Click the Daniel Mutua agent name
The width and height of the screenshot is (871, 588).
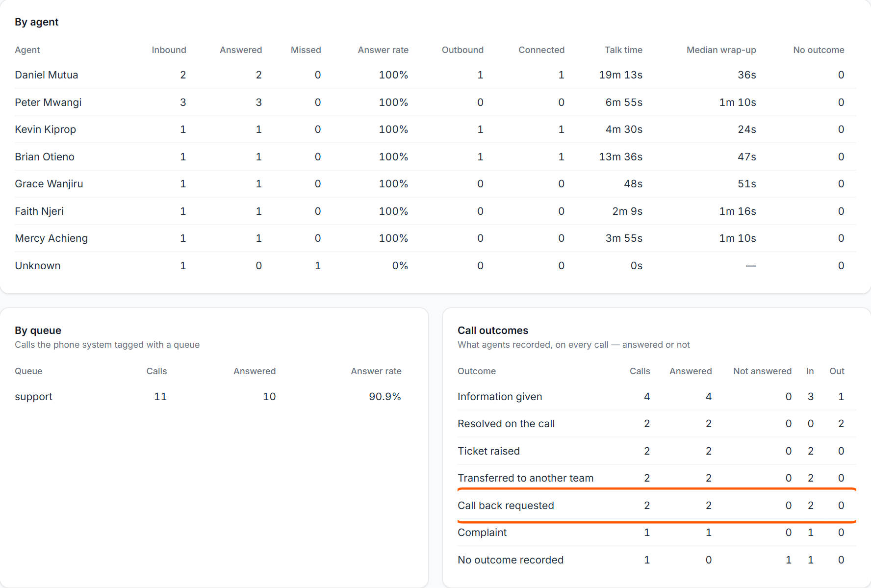pos(47,75)
